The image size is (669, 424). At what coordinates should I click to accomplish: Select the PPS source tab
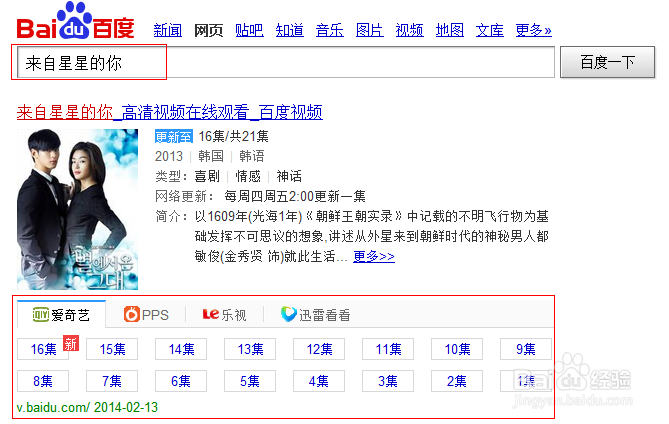pyautogui.click(x=146, y=315)
